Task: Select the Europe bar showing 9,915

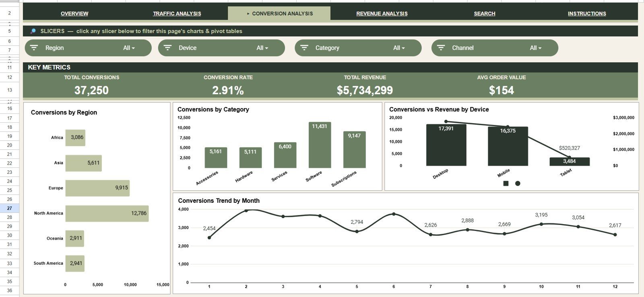Action: [x=97, y=188]
